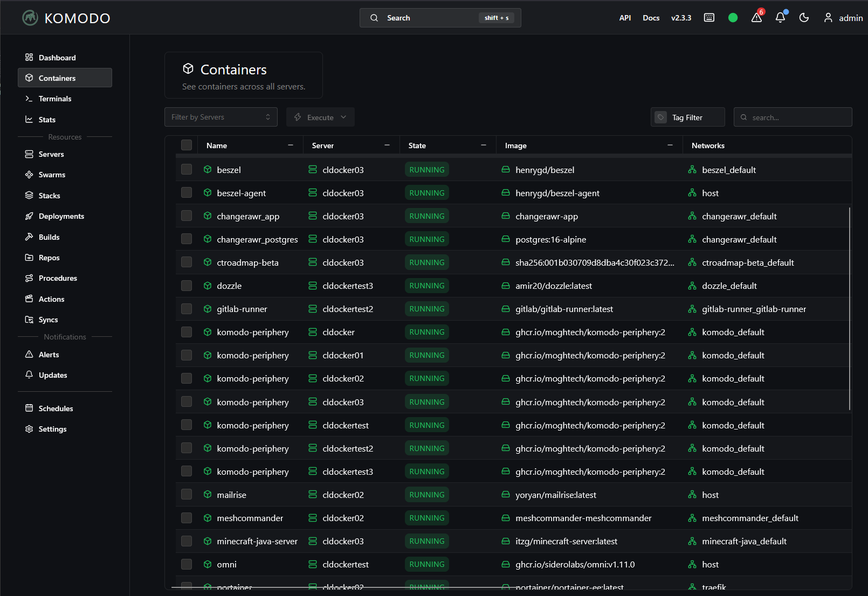Toggle the dark mode moon icon

(804, 18)
